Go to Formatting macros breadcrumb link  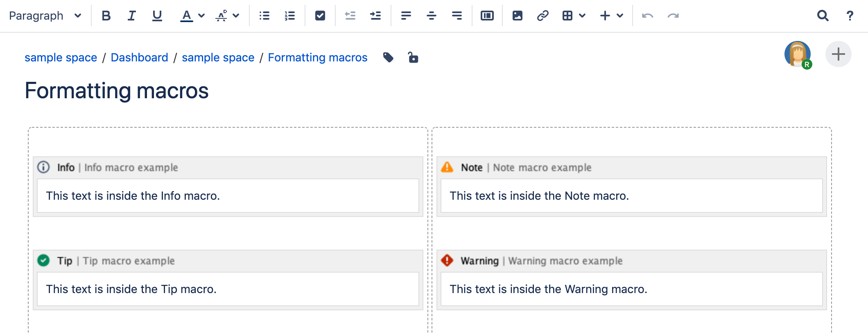(317, 57)
